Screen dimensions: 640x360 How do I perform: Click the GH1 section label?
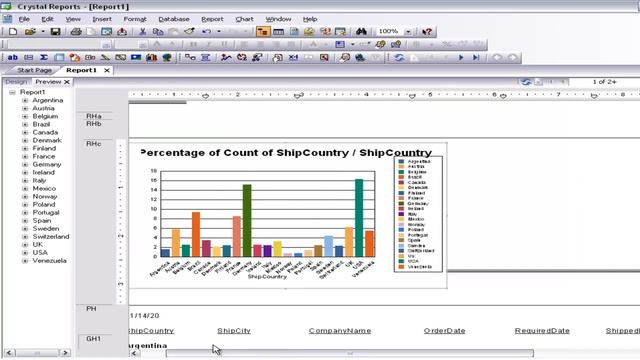point(93,339)
